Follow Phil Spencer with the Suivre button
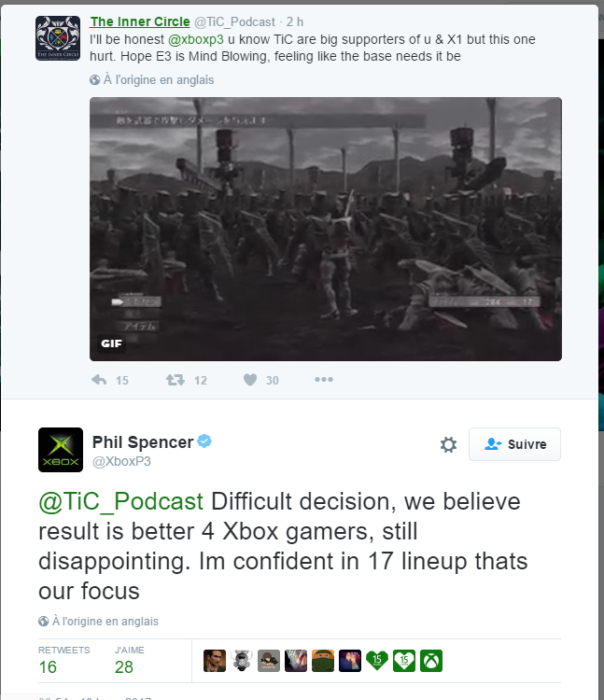The image size is (604, 700). tap(514, 444)
